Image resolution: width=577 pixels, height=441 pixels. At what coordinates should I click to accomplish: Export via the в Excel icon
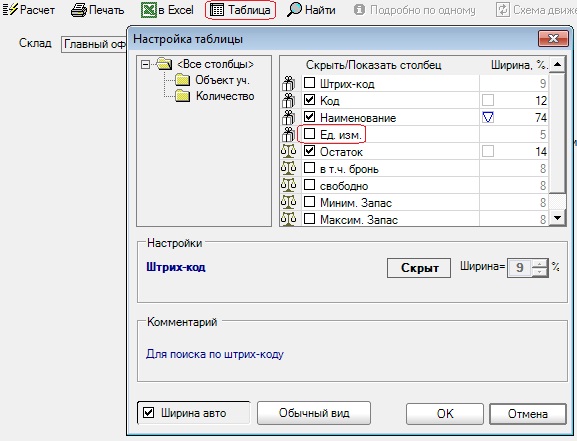click(x=148, y=10)
